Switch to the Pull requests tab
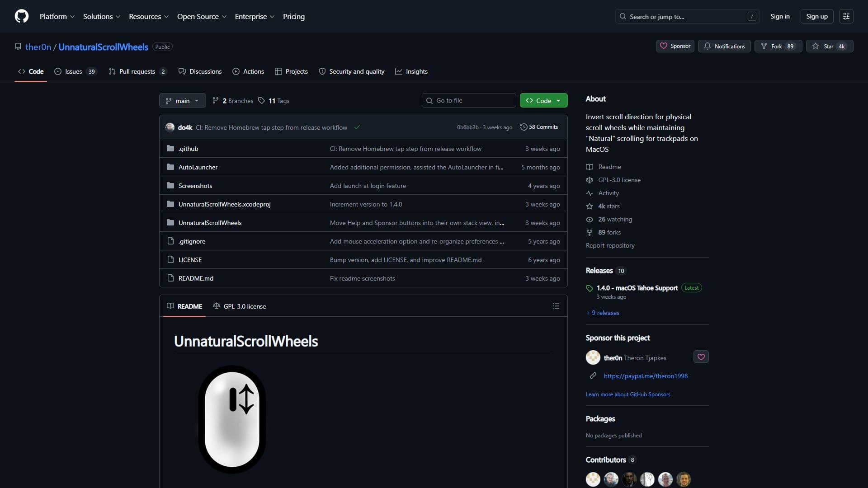This screenshot has height=488, width=868. 137,71
